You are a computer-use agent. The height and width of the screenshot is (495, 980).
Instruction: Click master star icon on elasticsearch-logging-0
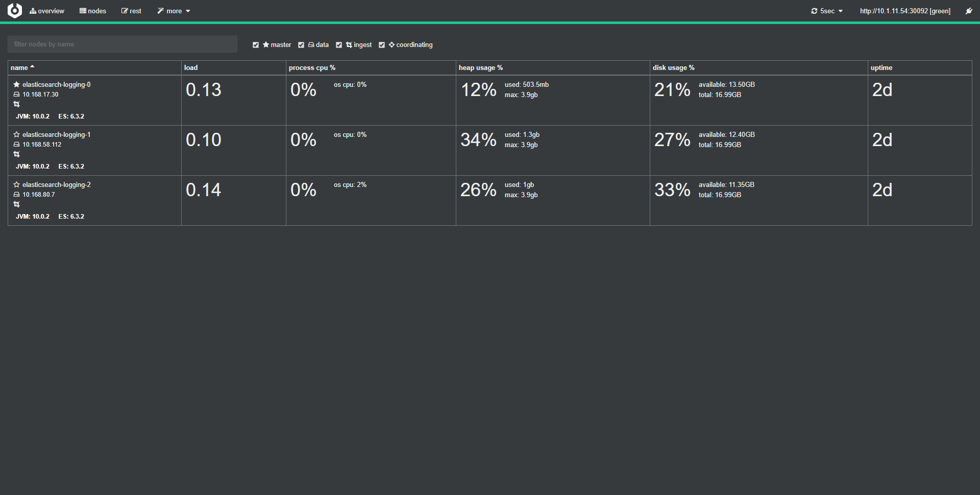pos(16,85)
